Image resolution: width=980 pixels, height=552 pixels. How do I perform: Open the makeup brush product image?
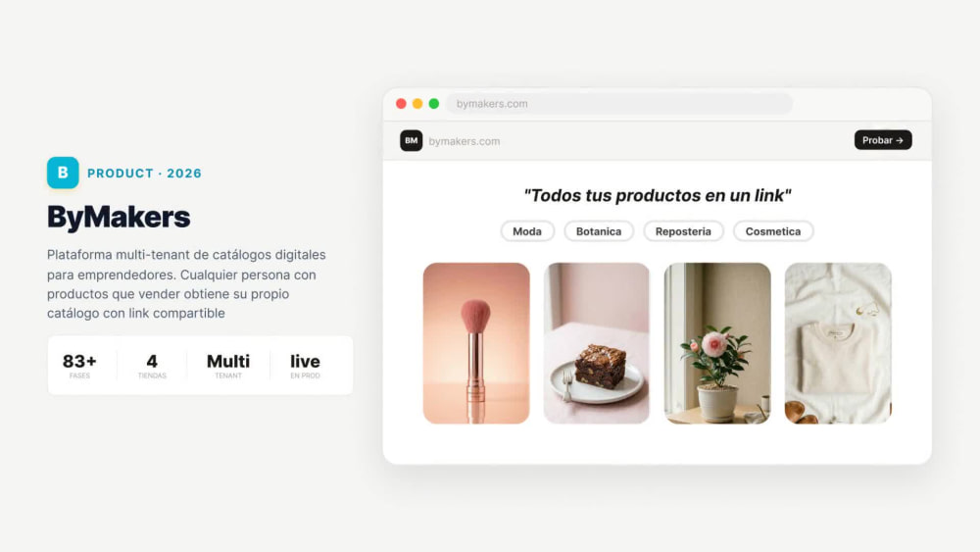point(476,343)
